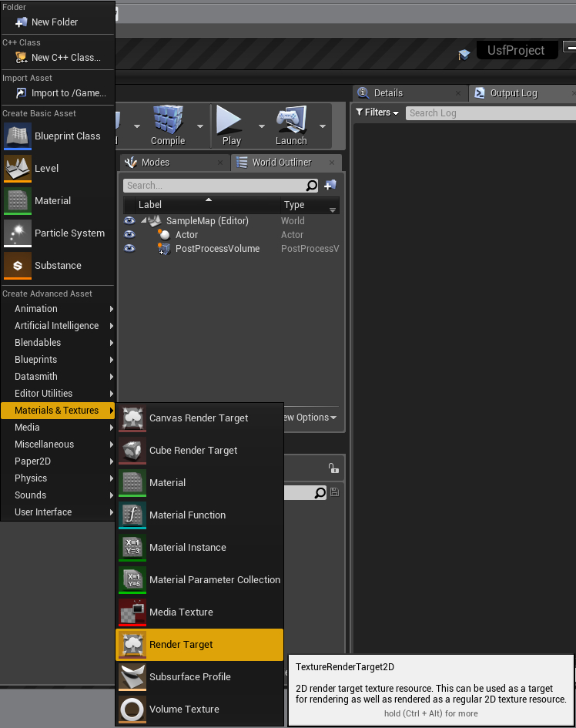Screen dimensions: 576x728
Task: Open the Media submenu
Action: (x=58, y=427)
